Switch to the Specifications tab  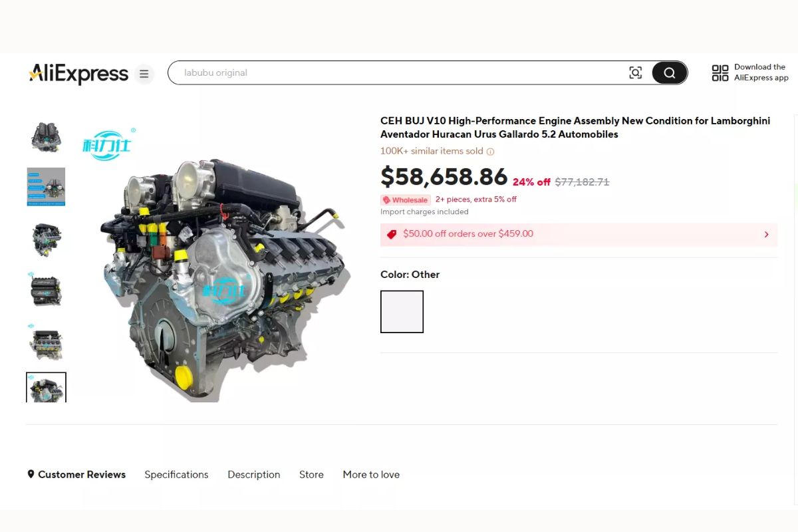click(x=176, y=475)
